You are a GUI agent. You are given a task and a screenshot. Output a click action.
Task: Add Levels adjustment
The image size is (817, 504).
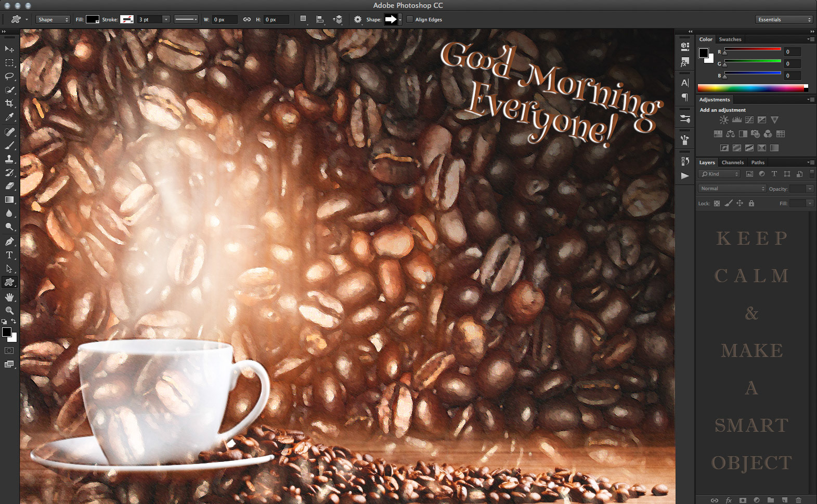(x=737, y=120)
